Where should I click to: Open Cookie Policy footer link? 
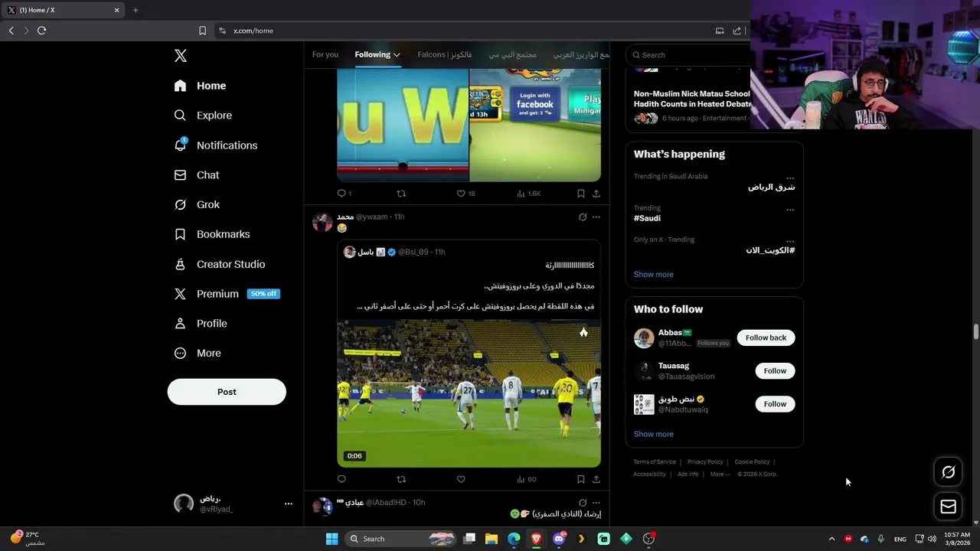coord(752,462)
